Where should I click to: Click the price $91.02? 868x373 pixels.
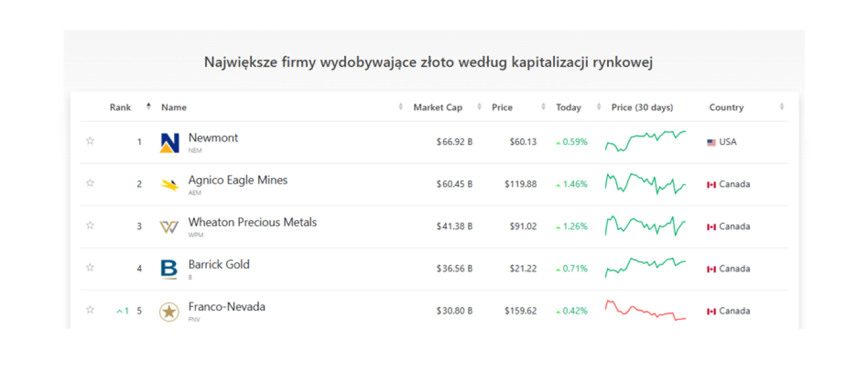pos(523,227)
